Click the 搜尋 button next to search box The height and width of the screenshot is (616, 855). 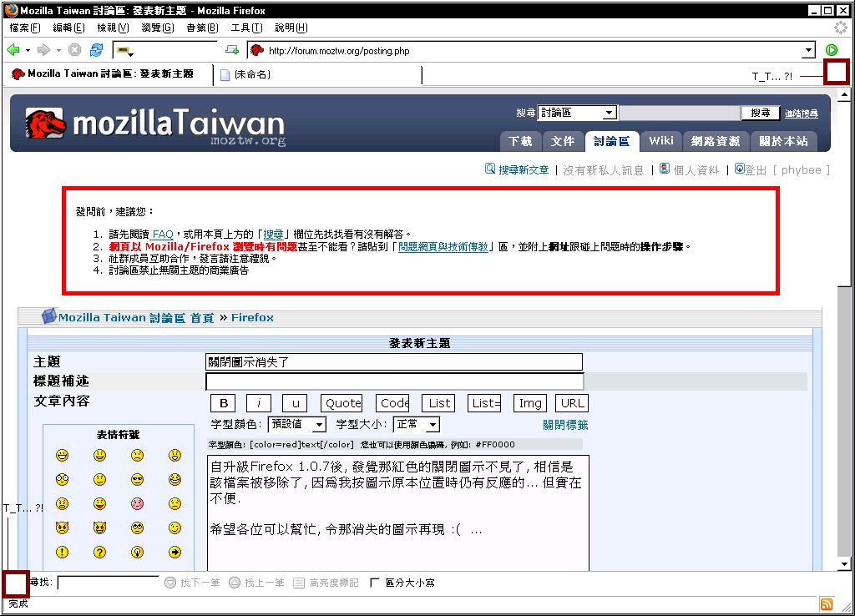760,113
